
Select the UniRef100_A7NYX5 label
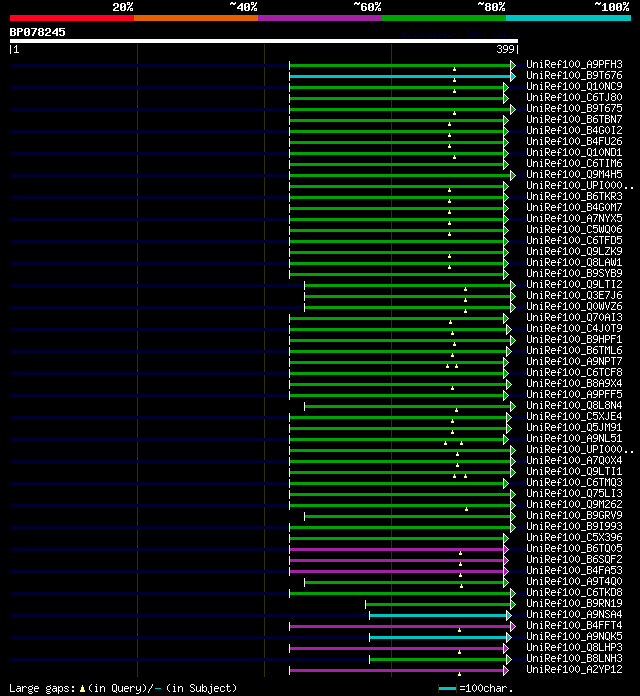coord(574,218)
